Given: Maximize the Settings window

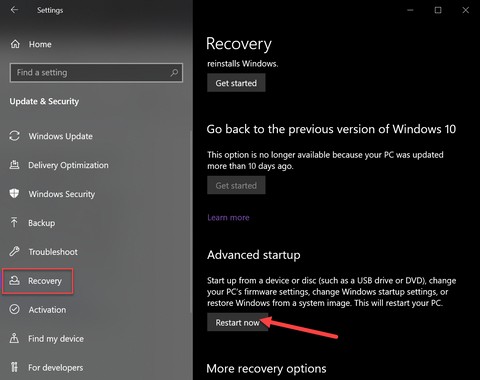Looking at the screenshot, I should pos(438,10).
